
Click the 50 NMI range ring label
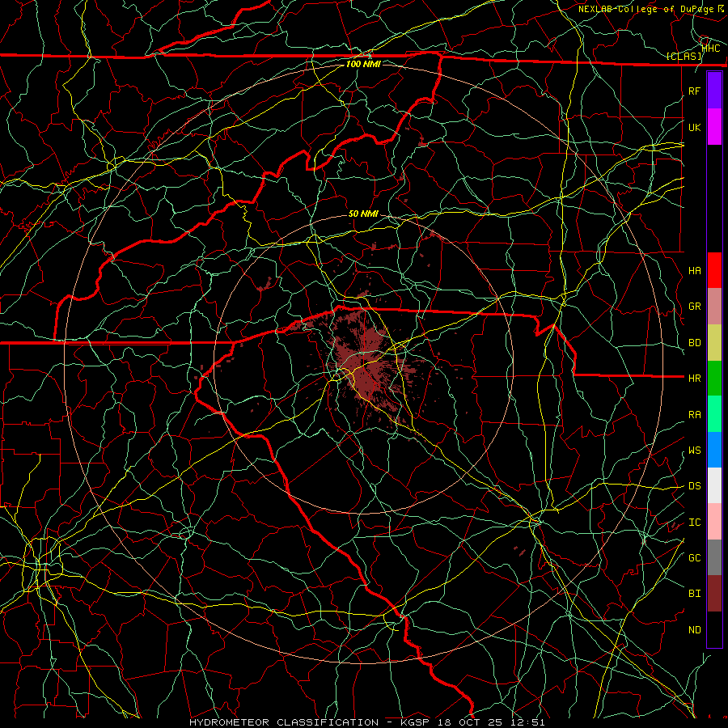point(363,214)
